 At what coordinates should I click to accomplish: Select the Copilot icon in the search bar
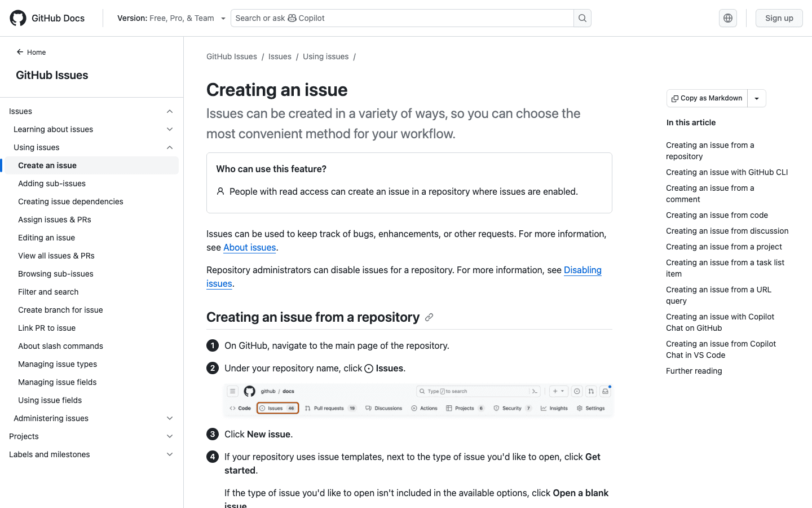[x=291, y=17]
